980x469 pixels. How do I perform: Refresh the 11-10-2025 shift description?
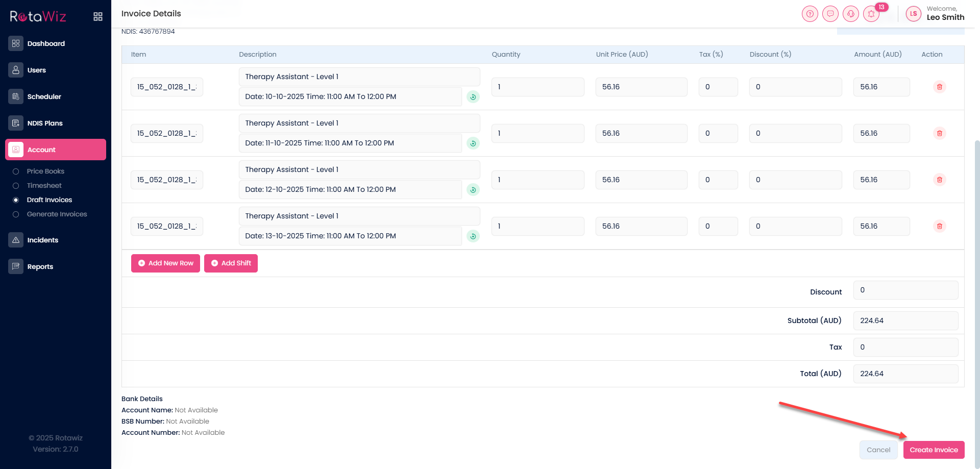pyautogui.click(x=473, y=143)
